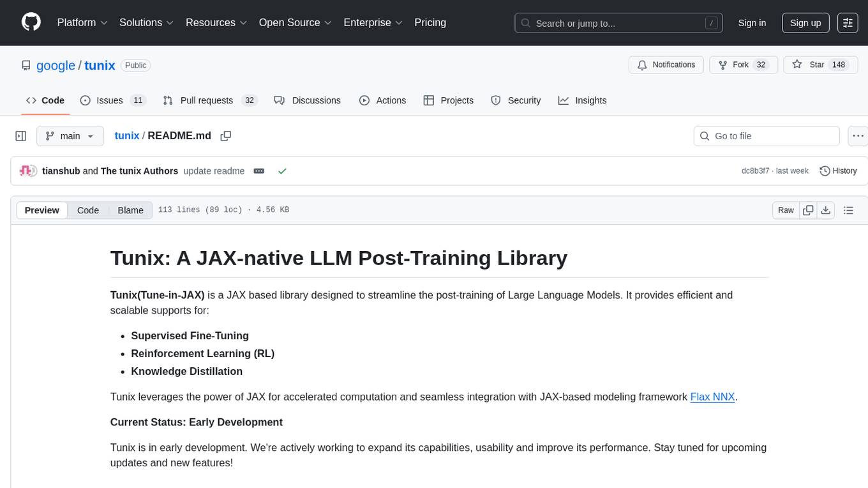Switch to the Blame view
This screenshot has height=488, width=868.
coord(131,210)
